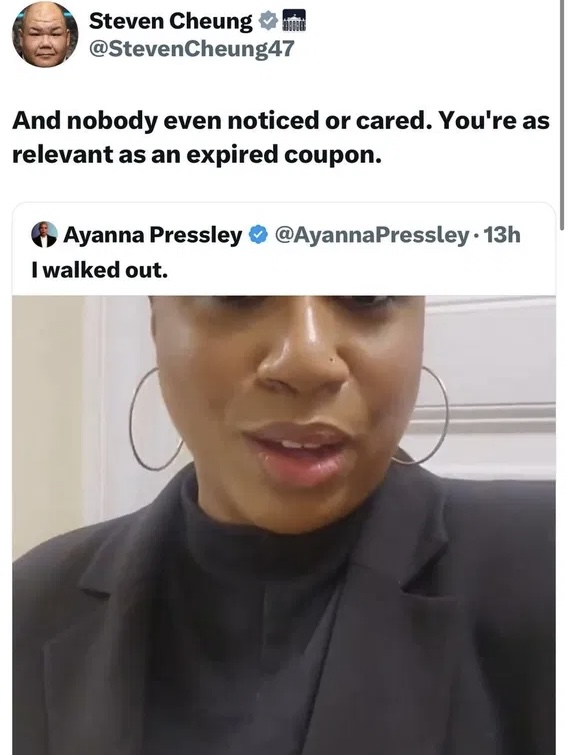Visit the @StevenCheung47 handle

(191, 48)
